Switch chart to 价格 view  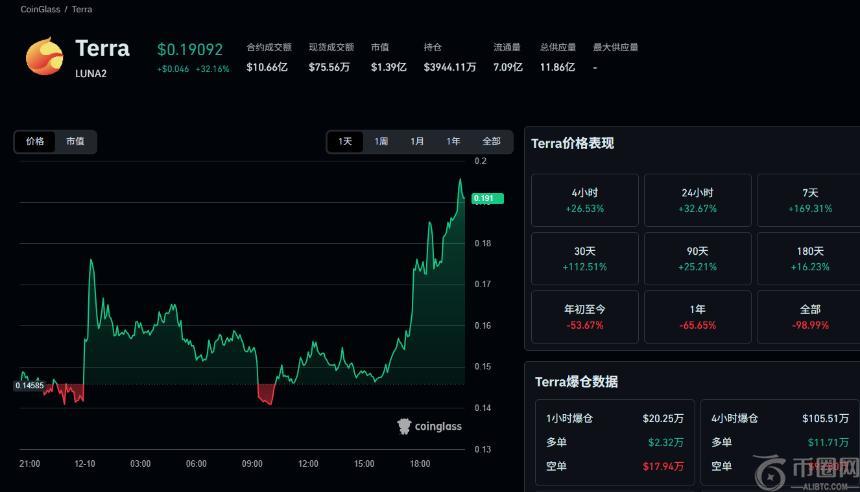pyautogui.click(x=35, y=142)
